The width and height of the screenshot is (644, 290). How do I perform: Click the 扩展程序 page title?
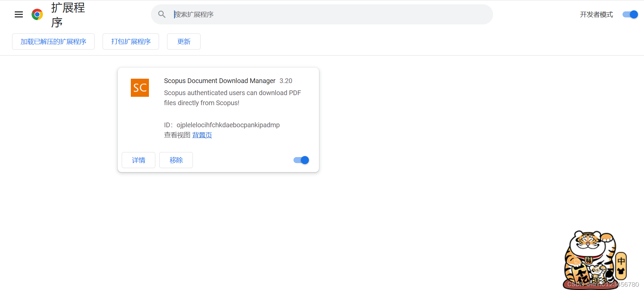coord(68,15)
